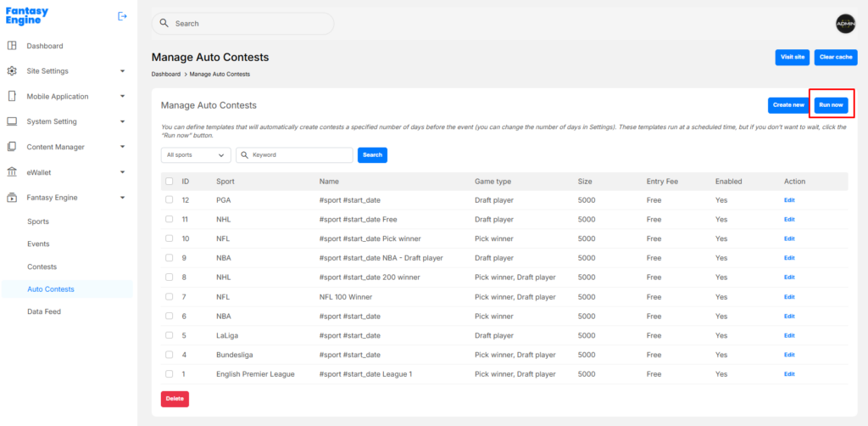
Task: Expand the Site Settings submenu arrow
Action: pos(122,71)
